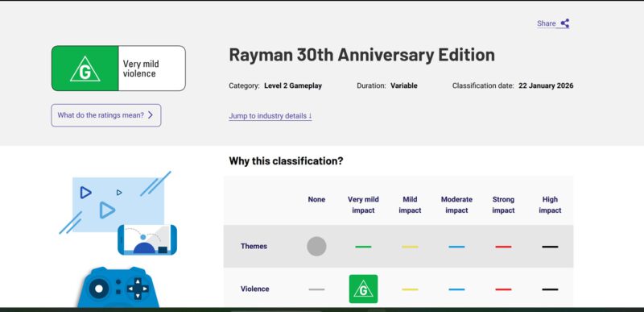Image resolution: width=644 pixels, height=312 pixels.
Task: Click the yellow dash in Themes row
Action: click(410, 247)
